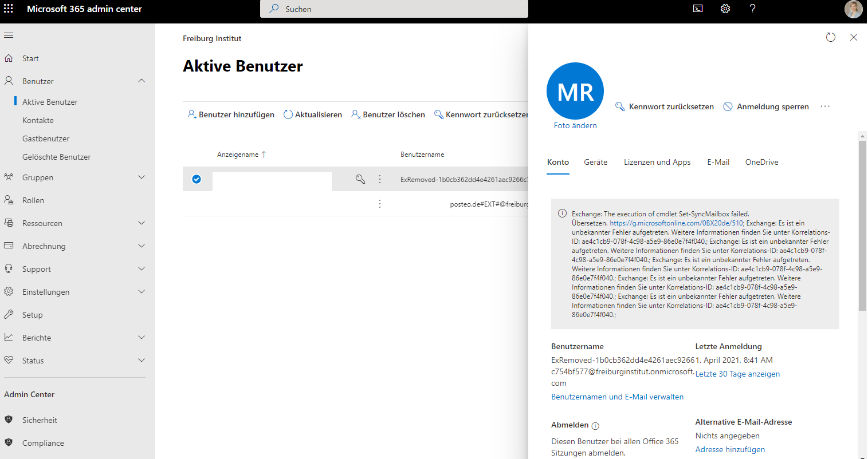
Task: Click the Support headset icon
Action: coord(9,269)
